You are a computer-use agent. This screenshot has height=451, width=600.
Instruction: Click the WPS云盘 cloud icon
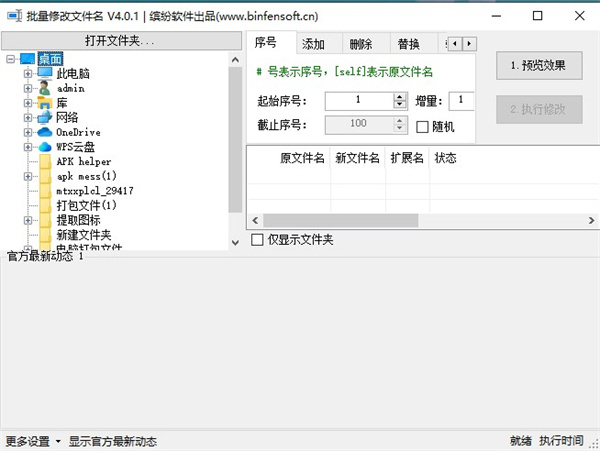pyautogui.click(x=45, y=147)
